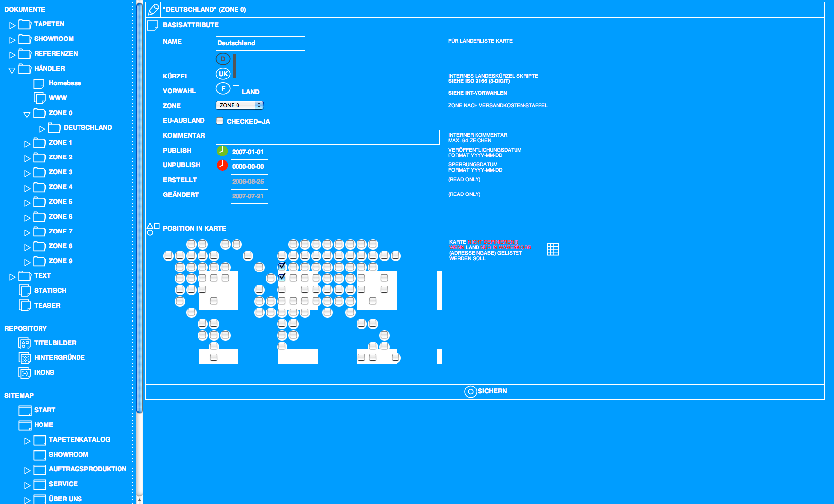The height and width of the screenshot is (504, 834).
Task: Click the page icon next to BASISATTRIBUTE
Action: [x=153, y=25]
